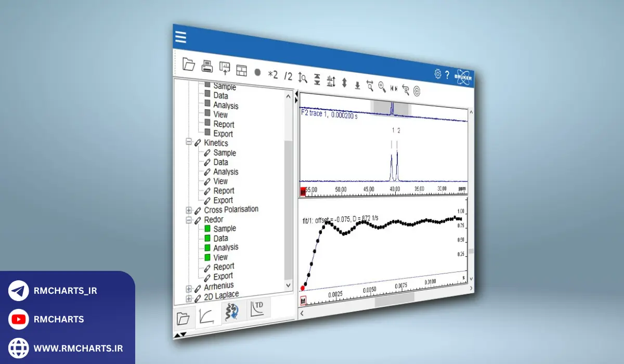Click the plot's horizontal scrollbar thumb

click(x=394, y=298)
